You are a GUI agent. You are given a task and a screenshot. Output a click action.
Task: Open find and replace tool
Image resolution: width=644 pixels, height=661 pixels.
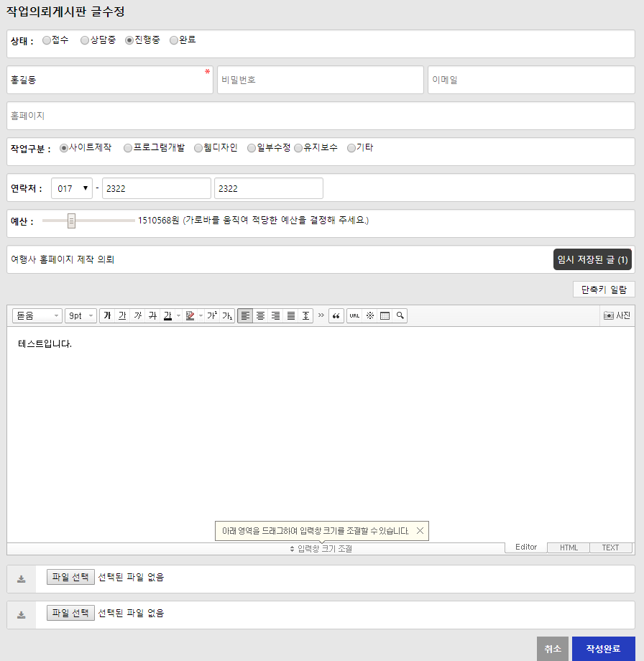click(400, 315)
